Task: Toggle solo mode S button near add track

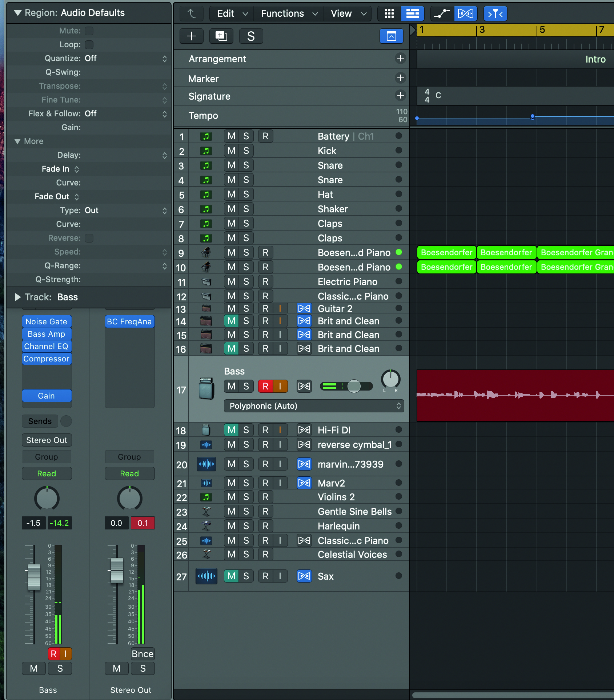Action: (x=251, y=36)
